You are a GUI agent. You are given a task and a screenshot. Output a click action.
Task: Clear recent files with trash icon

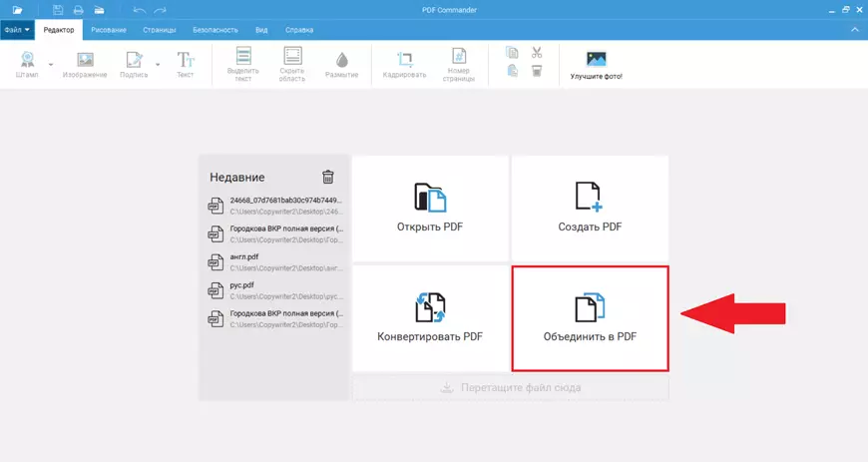[x=327, y=177]
